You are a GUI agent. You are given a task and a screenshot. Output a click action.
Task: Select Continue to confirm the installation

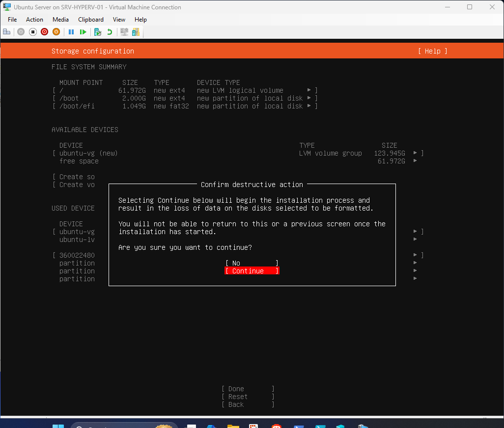(x=252, y=271)
